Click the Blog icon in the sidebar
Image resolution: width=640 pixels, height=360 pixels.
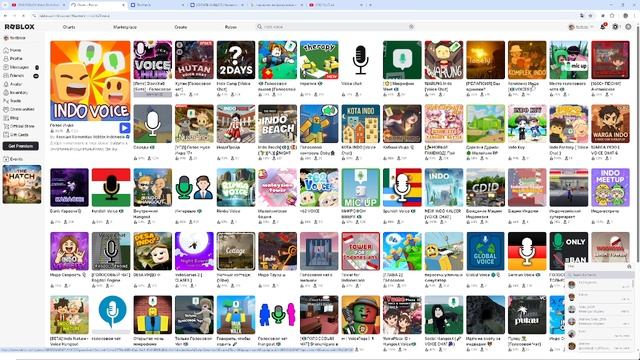(x=6, y=118)
